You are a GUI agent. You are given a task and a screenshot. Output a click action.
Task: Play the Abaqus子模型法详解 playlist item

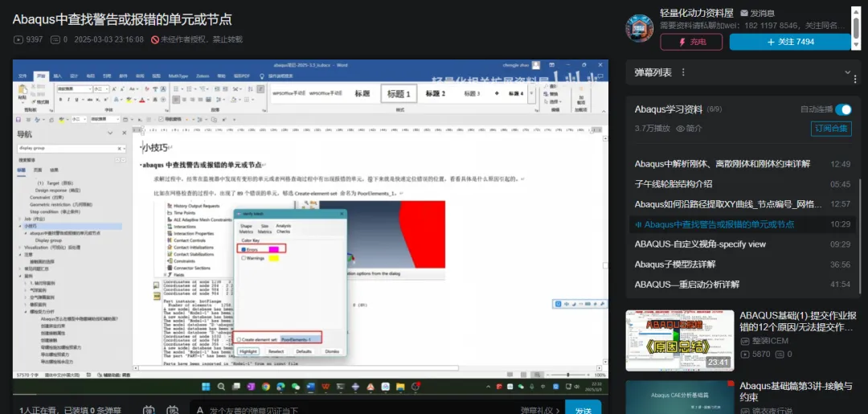tap(742, 264)
